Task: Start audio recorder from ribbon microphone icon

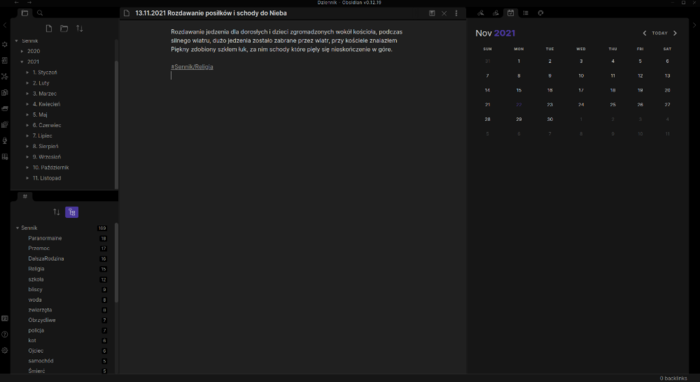Action: click(5, 141)
